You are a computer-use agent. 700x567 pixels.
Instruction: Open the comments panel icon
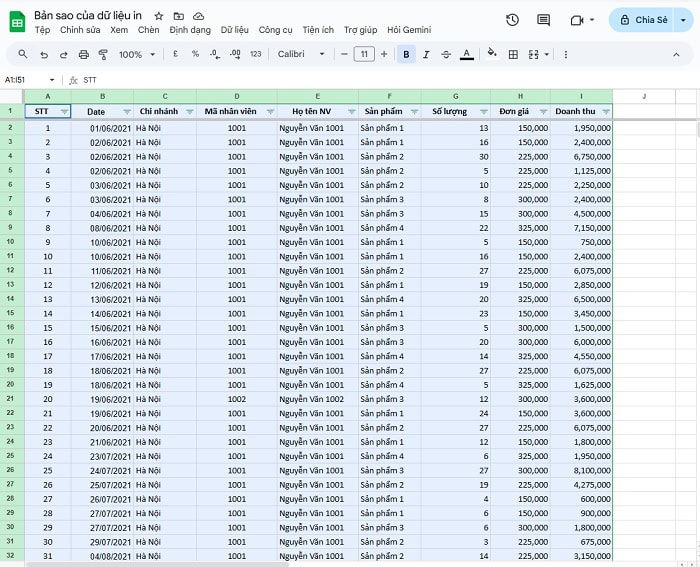click(x=543, y=20)
